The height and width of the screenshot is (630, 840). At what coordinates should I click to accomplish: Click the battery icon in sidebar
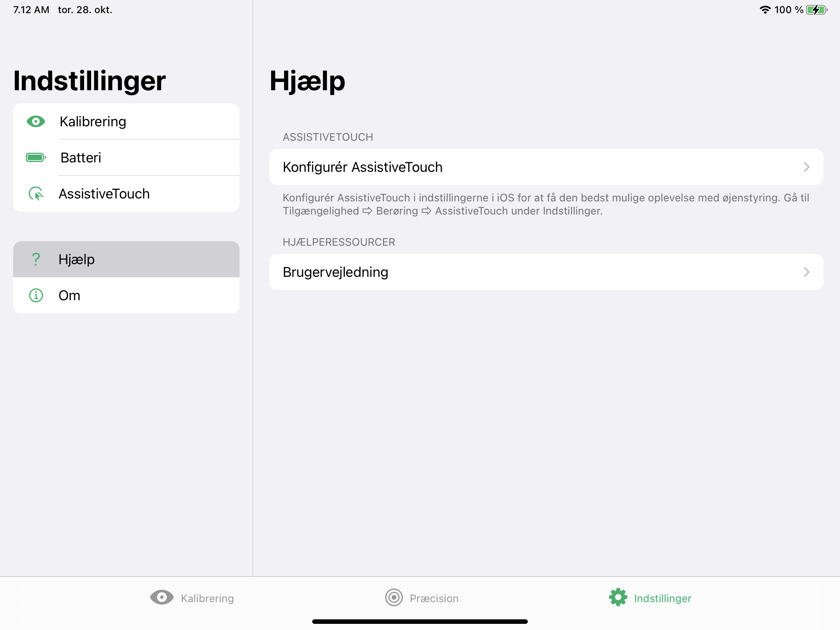36,157
